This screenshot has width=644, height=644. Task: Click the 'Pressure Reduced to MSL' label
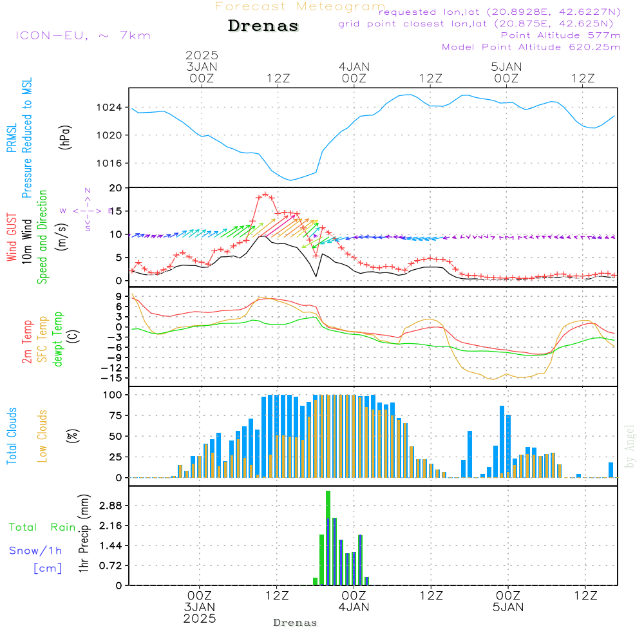26,138
